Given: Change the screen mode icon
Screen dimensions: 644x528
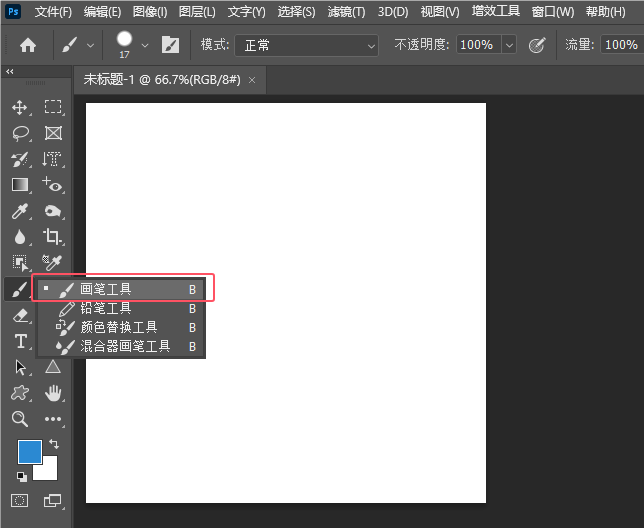Looking at the screenshot, I should click(53, 500).
